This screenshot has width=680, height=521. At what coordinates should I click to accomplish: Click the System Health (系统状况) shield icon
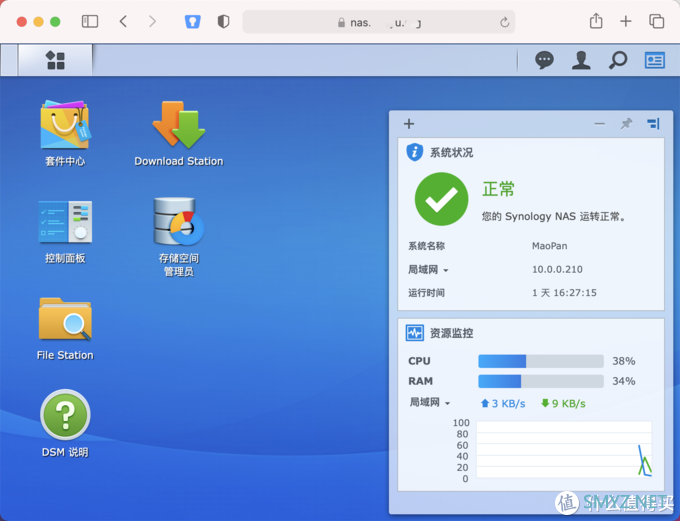[415, 152]
